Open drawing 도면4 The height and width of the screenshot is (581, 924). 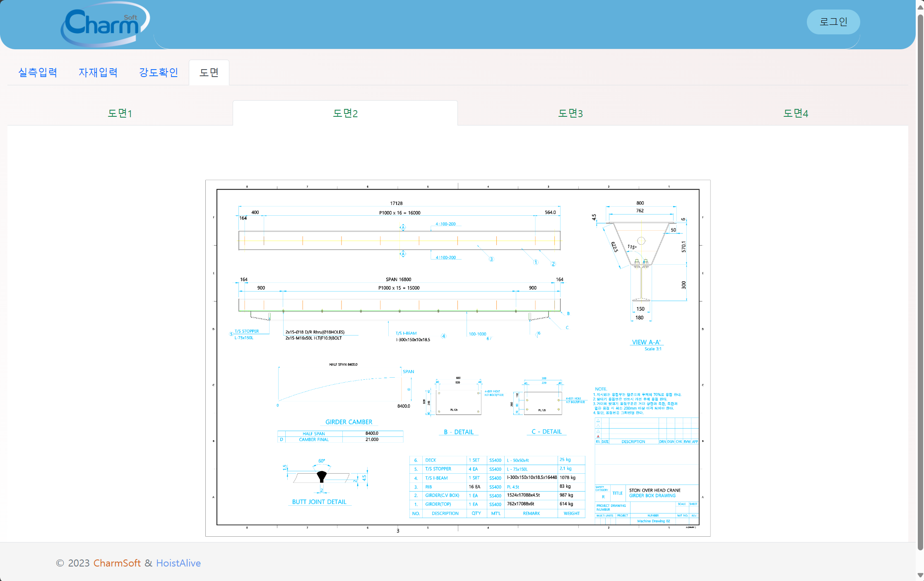point(796,113)
